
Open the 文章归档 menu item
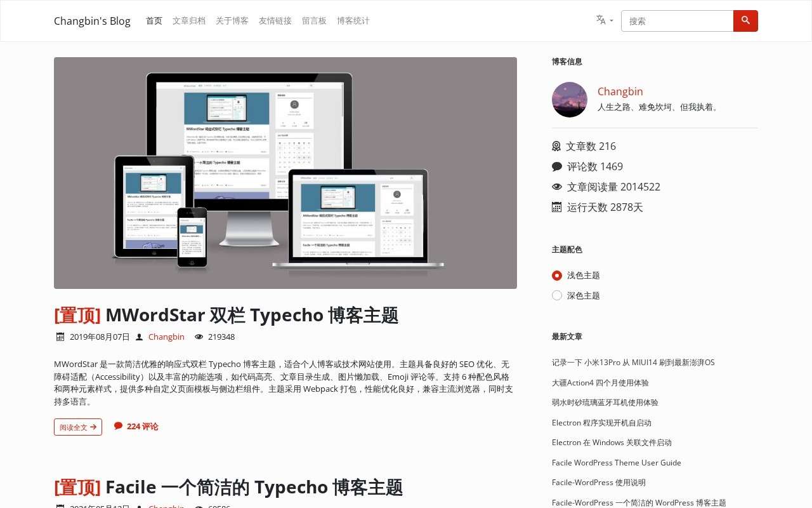[189, 21]
